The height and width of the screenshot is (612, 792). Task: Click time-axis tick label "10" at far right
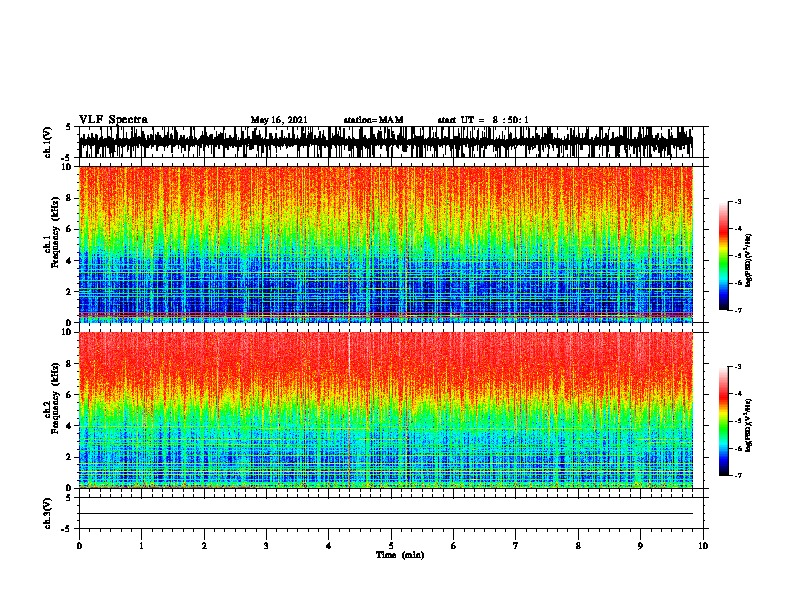click(x=703, y=546)
